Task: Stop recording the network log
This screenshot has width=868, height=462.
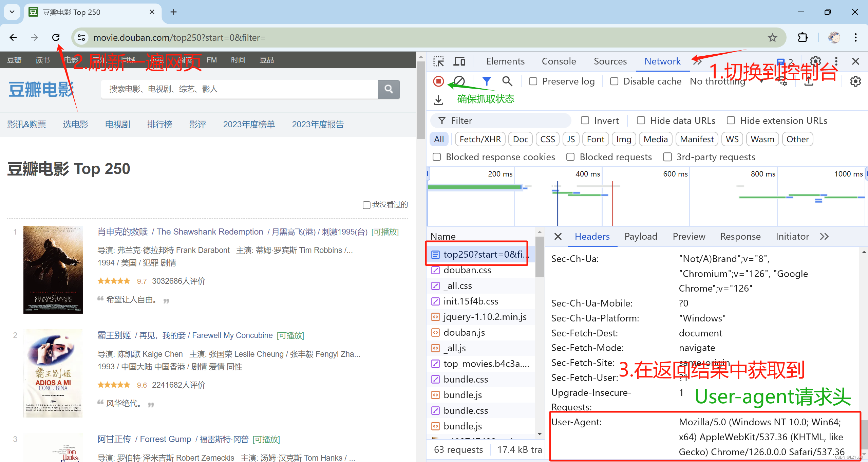Action: tap(438, 81)
